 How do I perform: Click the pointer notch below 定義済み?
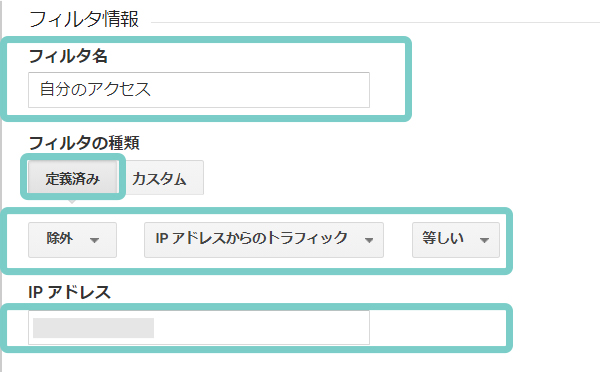pos(72,201)
